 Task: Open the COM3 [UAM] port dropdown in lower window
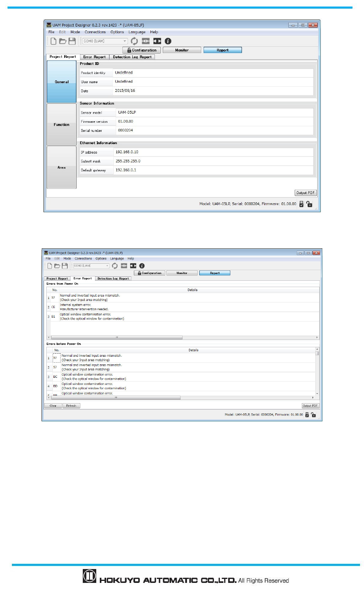(x=91, y=266)
